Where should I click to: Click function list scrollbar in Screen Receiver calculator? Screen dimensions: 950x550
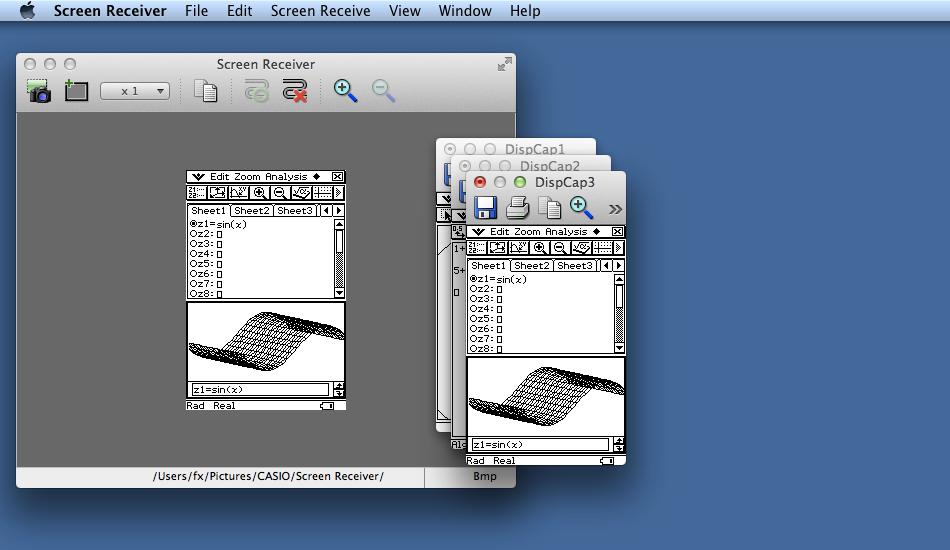point(339,259)
